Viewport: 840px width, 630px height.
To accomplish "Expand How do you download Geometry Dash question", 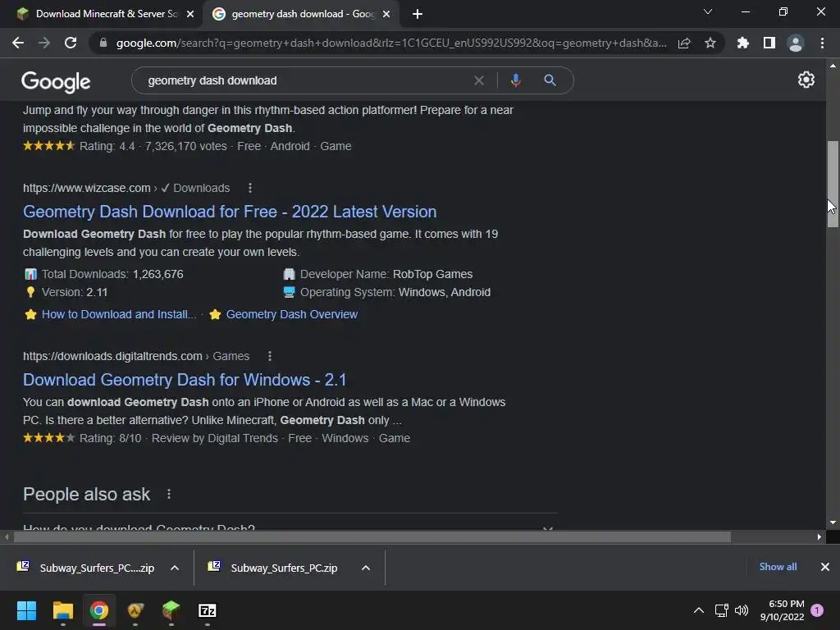I will point(290,527).
